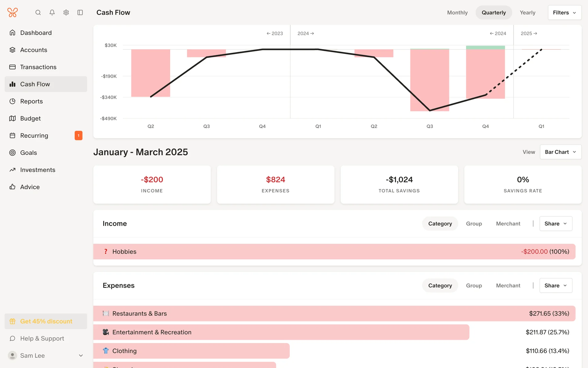The image size is (588, 368).
Task: Go to Goals in sidebar
Action: [28, 153]
